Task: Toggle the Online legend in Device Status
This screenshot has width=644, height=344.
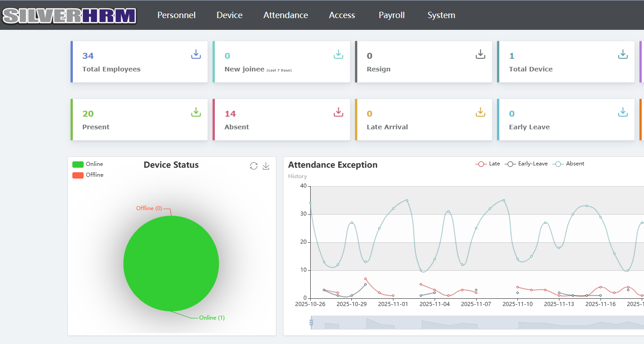Action: point(88,164)
